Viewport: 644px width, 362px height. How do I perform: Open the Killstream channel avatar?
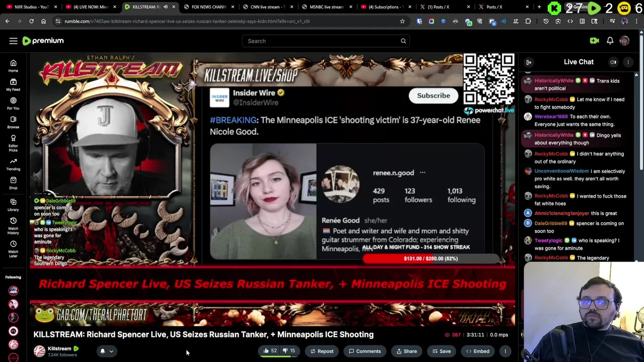click(x=39, y=351)
